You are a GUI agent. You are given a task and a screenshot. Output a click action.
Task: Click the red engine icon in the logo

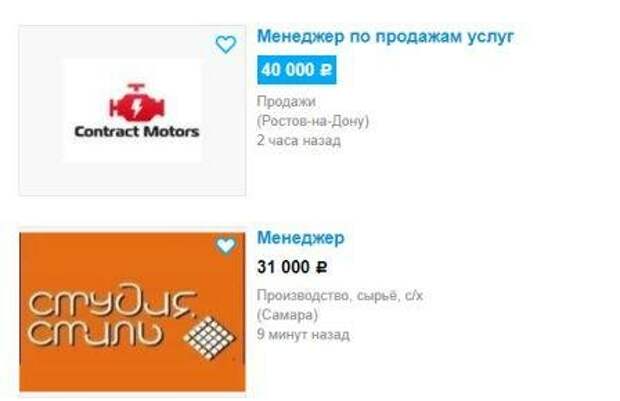coord(137,102)
